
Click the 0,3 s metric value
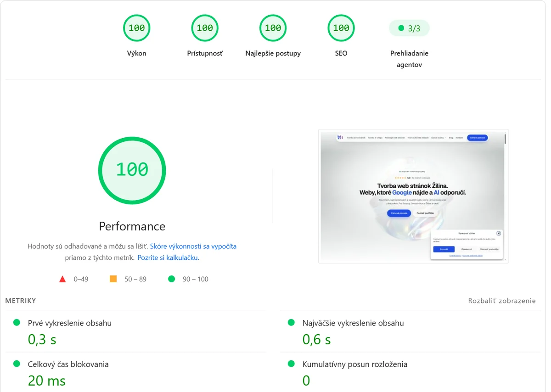pyautogui.click(x=42, y=340)
